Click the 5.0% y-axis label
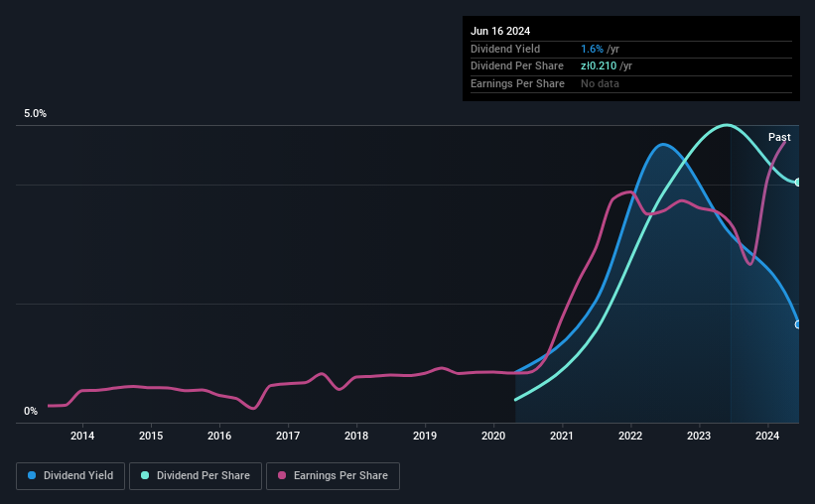815x504 pixels. 35,113
